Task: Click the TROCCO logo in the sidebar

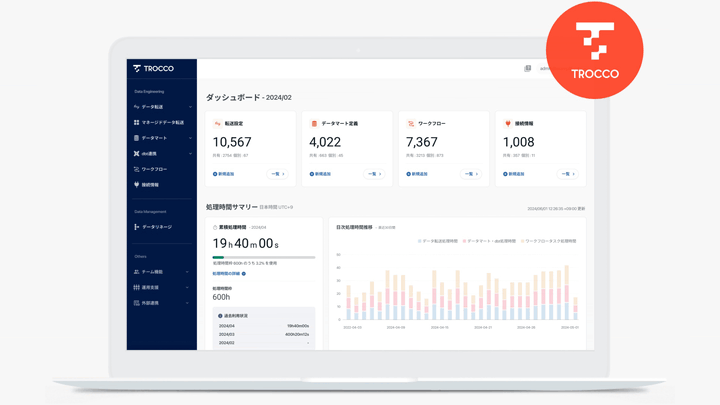Action: point(154,69)
